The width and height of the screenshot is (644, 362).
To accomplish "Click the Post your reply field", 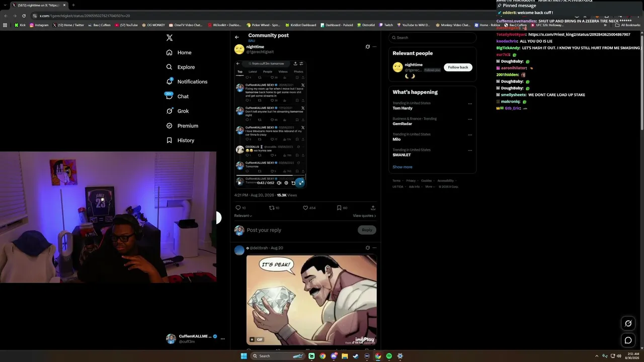I will (300, 230).
